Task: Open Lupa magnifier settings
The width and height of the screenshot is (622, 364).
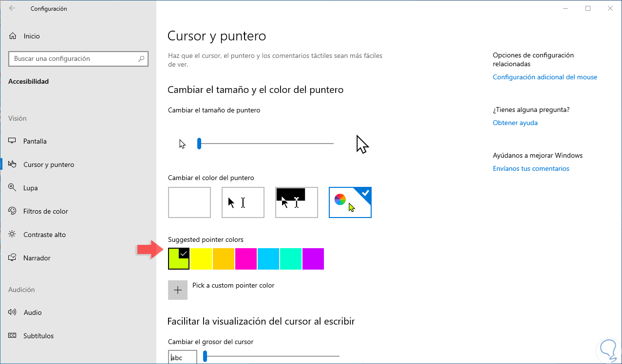Action: coord(31,188)
